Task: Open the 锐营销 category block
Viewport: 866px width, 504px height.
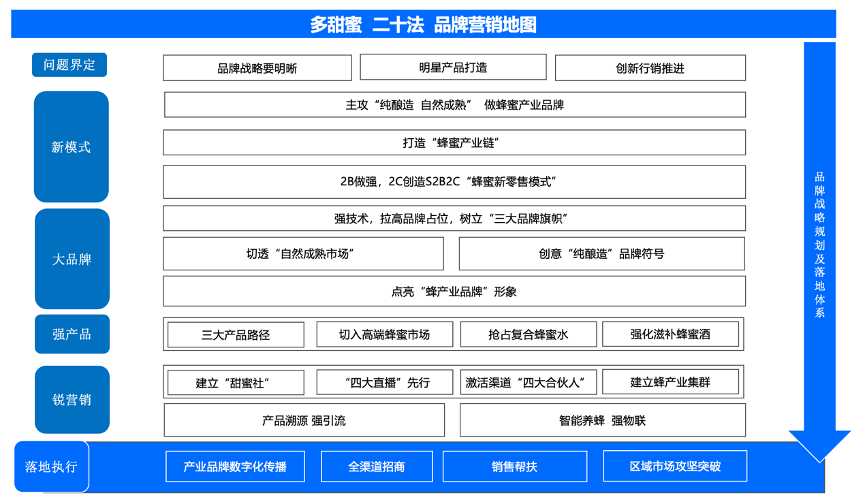Action: (71, 399)
